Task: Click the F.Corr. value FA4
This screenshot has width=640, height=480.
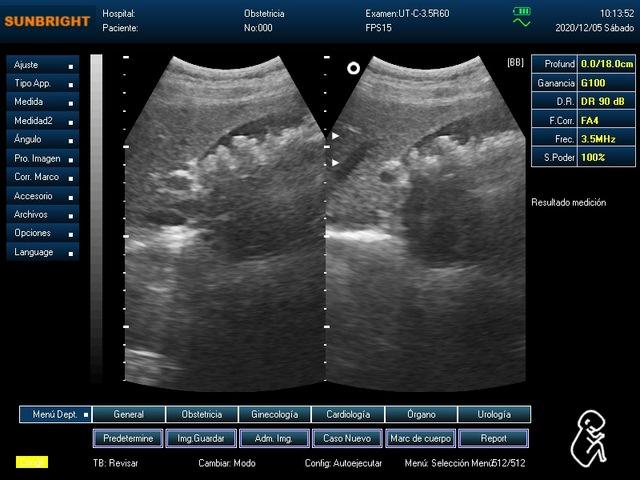Action: coord(607,120)
